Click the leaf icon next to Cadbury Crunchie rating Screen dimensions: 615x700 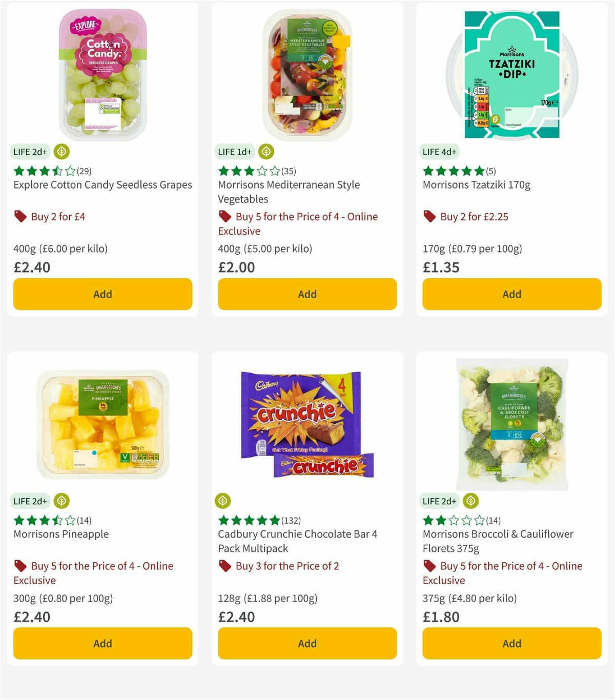click(x=224, y=501)
